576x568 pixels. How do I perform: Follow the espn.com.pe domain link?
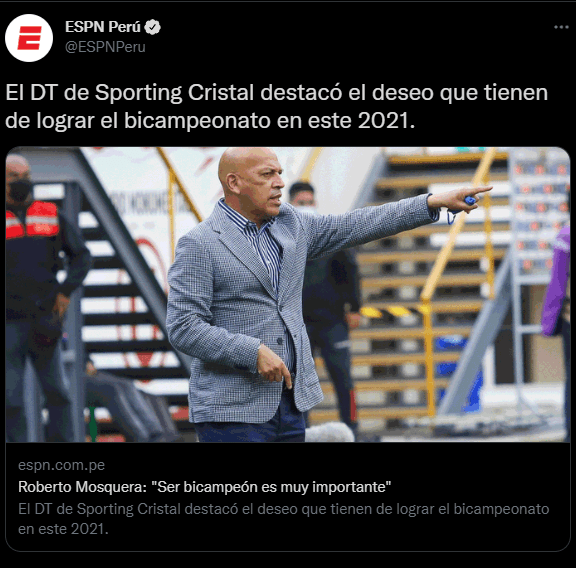click(61, 465)
